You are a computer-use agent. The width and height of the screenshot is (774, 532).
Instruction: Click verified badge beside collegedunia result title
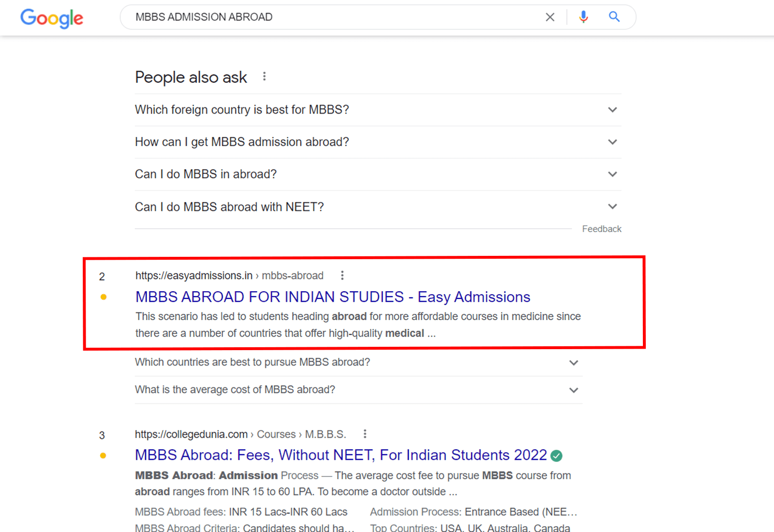tap(557, 456)
